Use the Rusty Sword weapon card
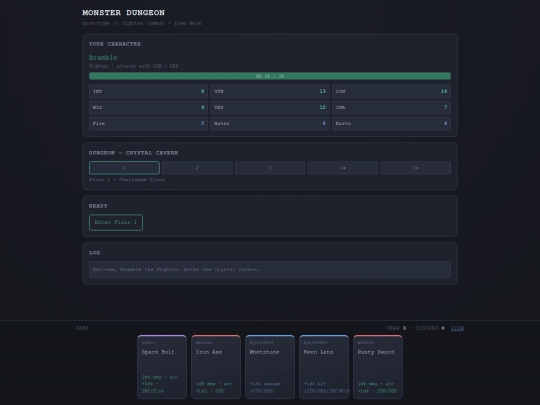 click(378, 367)
